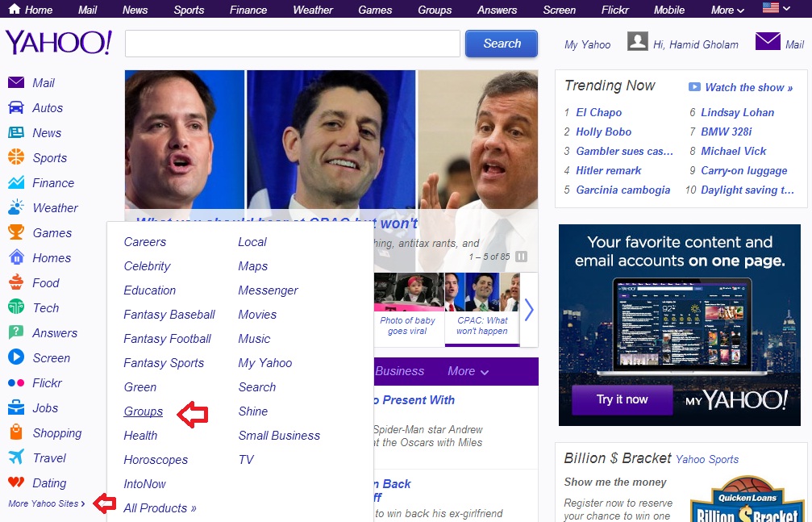Choose the Sports basketball icon

16,157
